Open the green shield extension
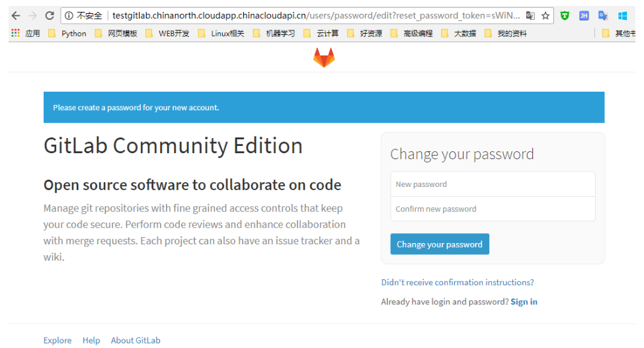The width and height of the screenshot is (644, 348). (565, 16)
